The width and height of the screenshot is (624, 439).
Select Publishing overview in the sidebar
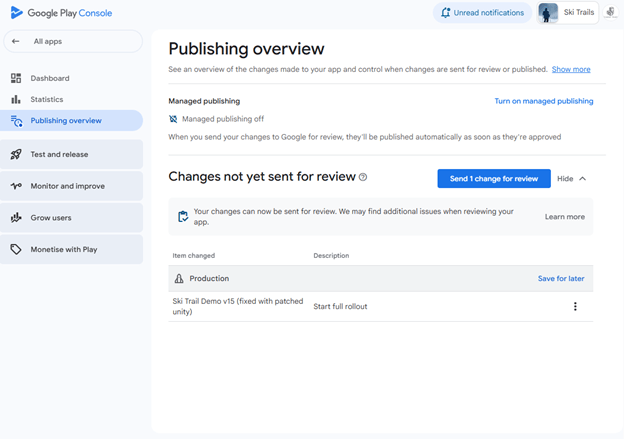tap(65, 121)
